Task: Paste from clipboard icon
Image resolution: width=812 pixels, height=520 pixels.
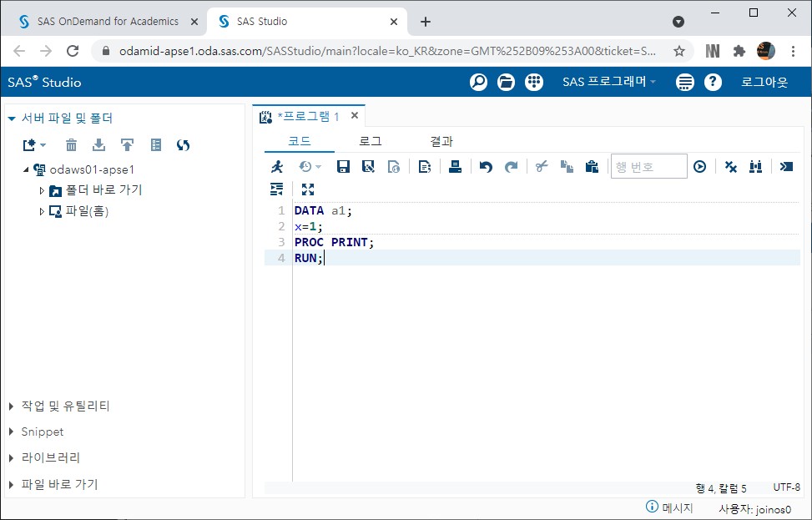Action: click(592, 166)
